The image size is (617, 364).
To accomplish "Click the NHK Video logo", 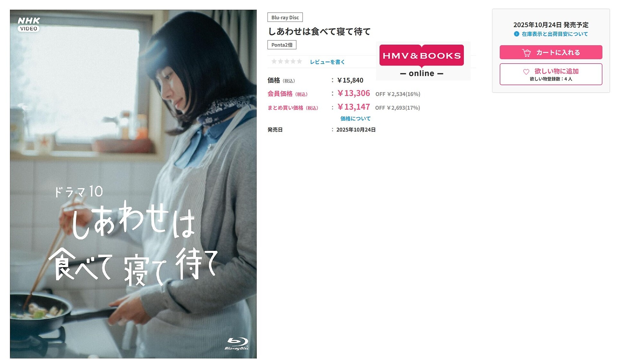I will coord(29,24).
